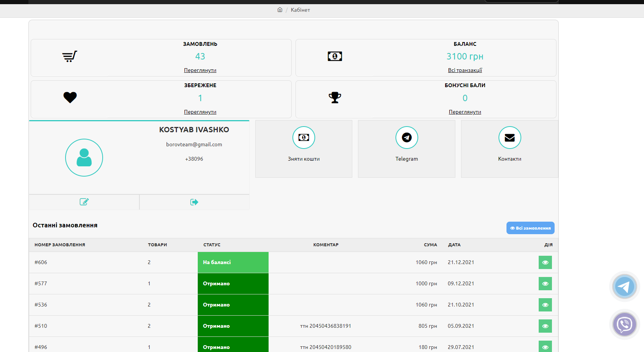Open the floating Viber chat bubble
The height and width of the screenshot is (352, 644).
[x=624, y=324]
